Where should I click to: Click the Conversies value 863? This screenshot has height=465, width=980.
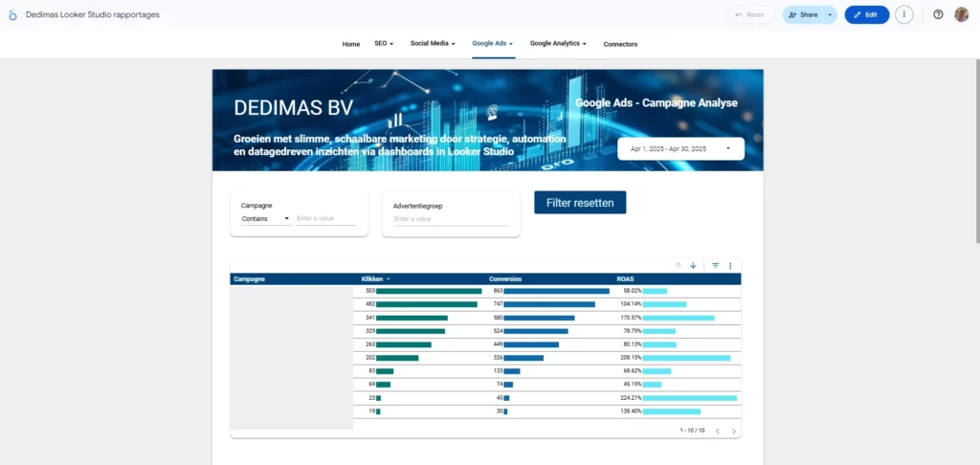(x=498, y=291)
